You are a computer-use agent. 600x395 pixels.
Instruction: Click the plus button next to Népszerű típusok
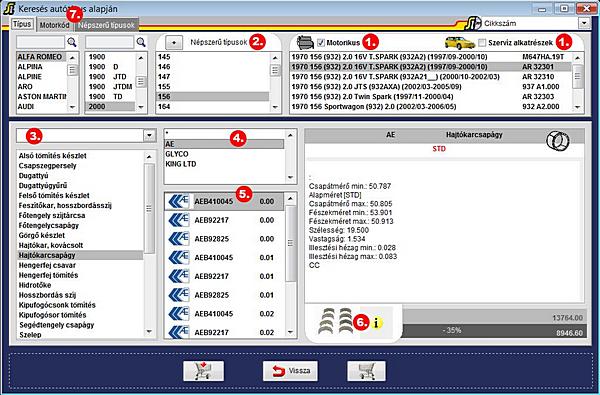(x=174, y=42)
